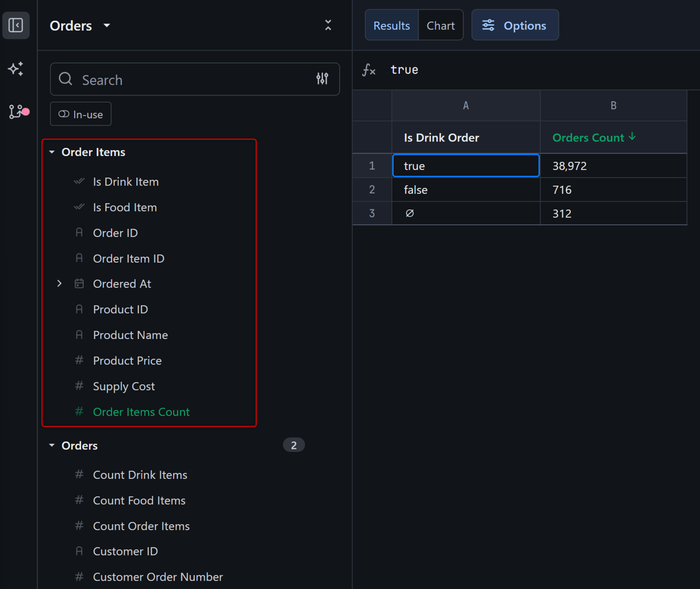Click the text-type icon beside Order ID
This screenshot has height=589, width=700.
coord(79,233)
